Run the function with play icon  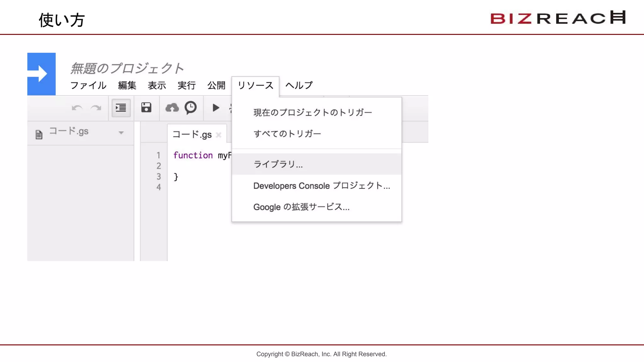coord(216,108)
